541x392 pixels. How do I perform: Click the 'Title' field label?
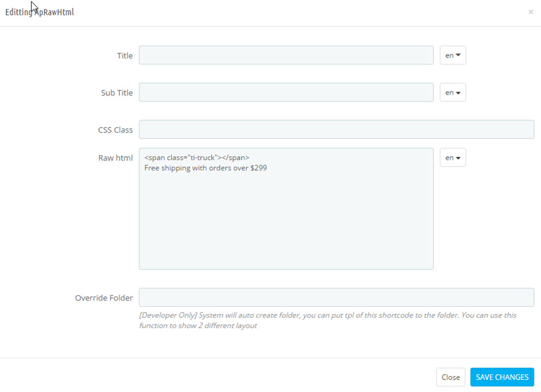[124, 55]
